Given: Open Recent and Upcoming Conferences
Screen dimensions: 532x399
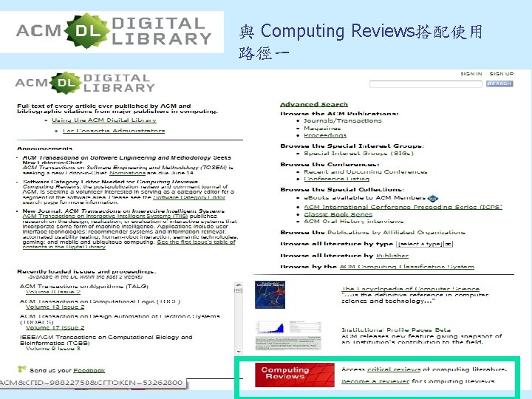Looking at the screenshot, I should pos(365,171).
